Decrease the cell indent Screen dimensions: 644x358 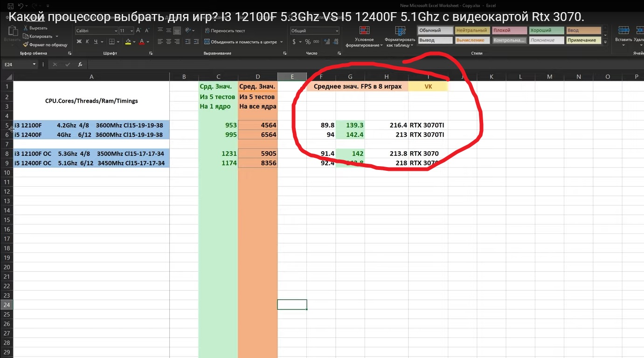pyautogui.click(x=187, y=42)
